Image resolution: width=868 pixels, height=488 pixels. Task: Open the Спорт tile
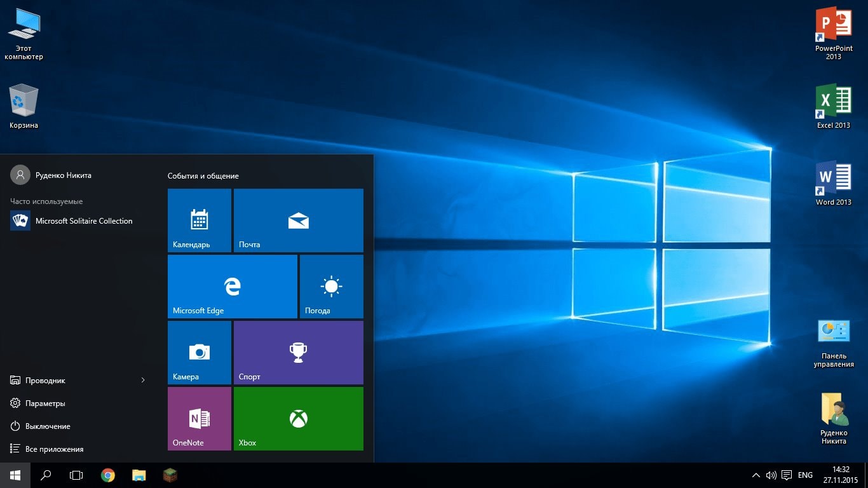pyautogui.click(x=298, y=352)
